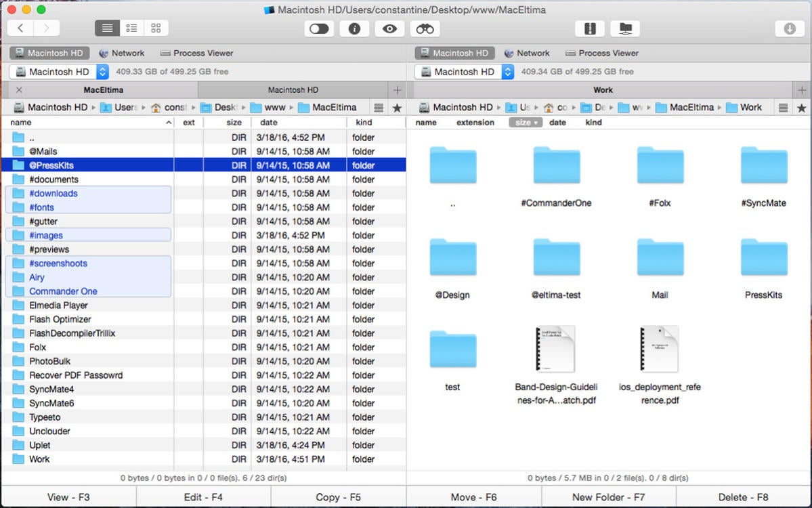
Task: Select Macintosh HD in left drive bar
Action: click(x=49, y=53)
